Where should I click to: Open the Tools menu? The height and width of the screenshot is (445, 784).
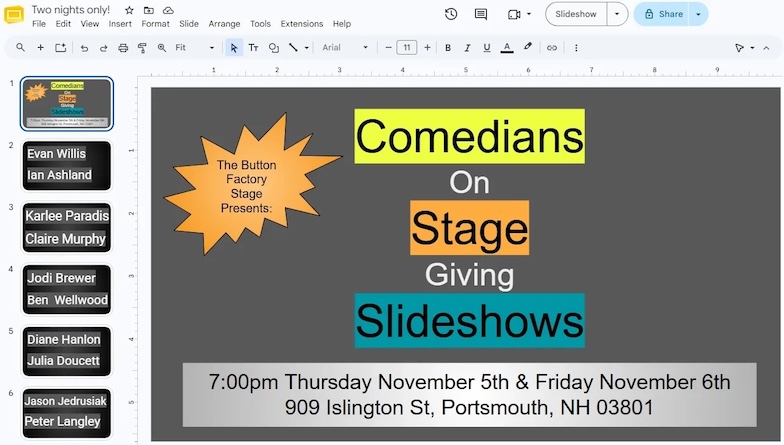click(x=260, y=24)
